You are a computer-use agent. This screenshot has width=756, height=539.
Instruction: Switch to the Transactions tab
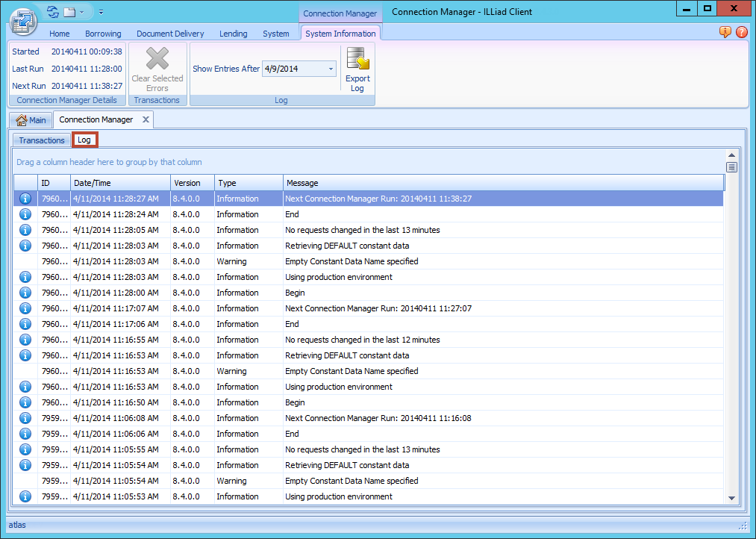(41, 140)
